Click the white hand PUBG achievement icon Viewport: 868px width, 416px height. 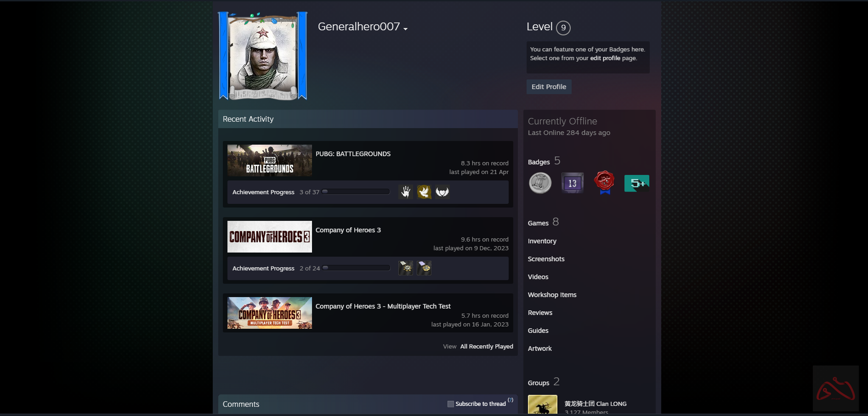pyautogui.click(x=406, y=191)
